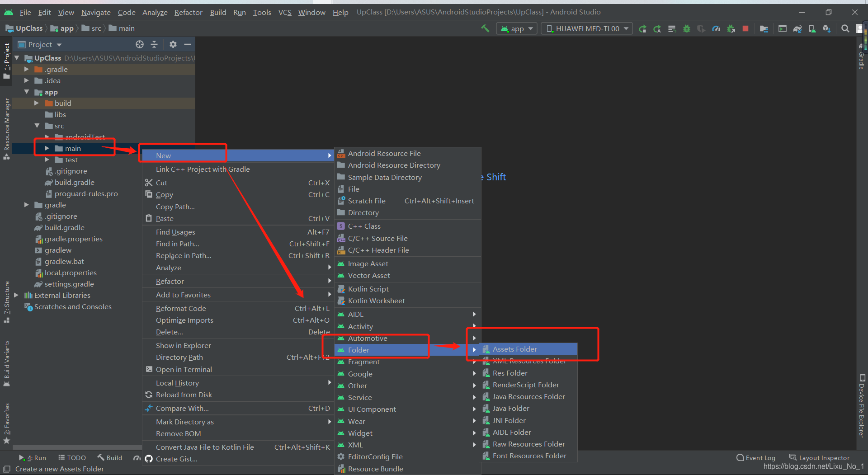Select Scratches and Consoles

click(73, 306)
